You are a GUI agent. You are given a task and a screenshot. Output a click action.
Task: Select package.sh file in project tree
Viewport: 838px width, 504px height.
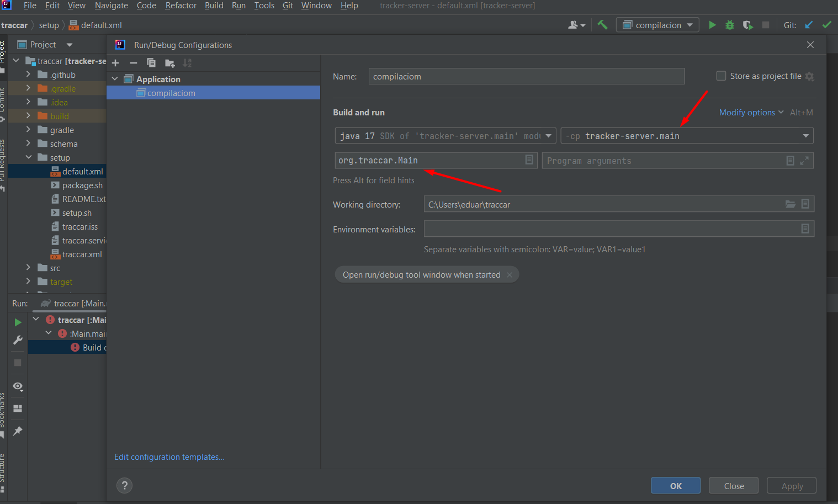(82, 185)
